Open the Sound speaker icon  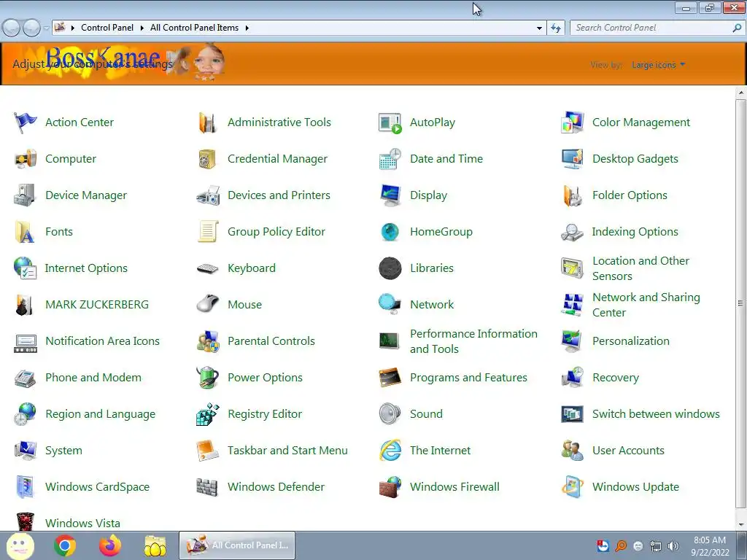[x=390, y=414]
